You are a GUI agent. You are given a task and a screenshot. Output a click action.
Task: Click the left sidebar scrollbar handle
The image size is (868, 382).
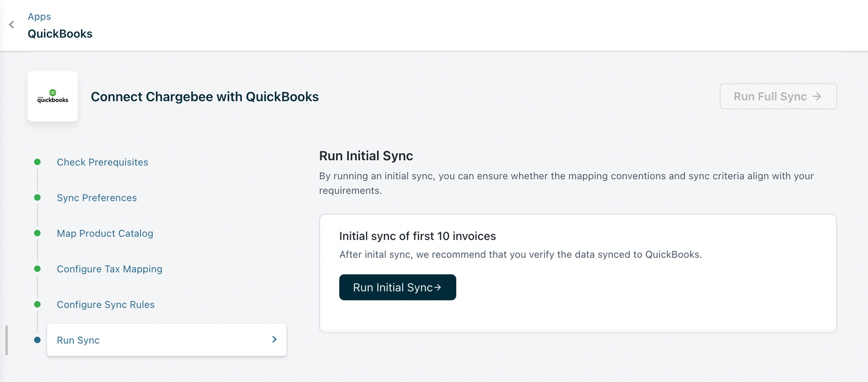[6, 340]
